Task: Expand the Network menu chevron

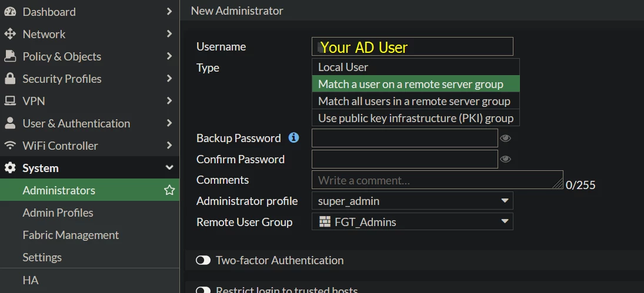Action: 169,34
